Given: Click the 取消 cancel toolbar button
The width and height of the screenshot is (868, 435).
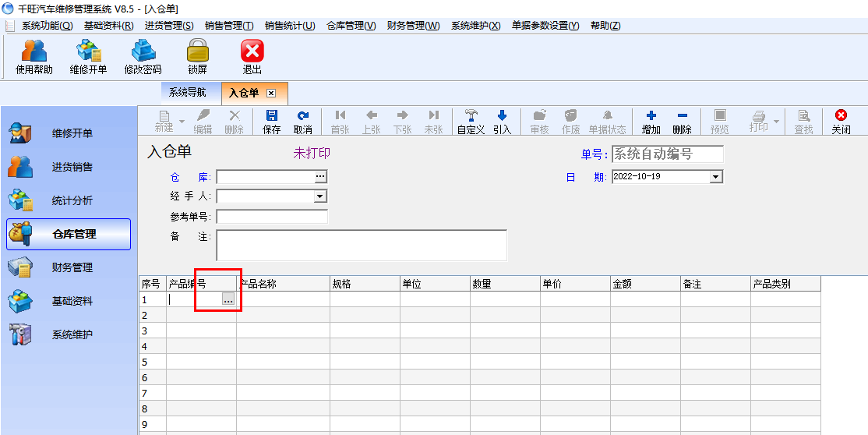Looking at the screenshot, I should tap(303, 122).
